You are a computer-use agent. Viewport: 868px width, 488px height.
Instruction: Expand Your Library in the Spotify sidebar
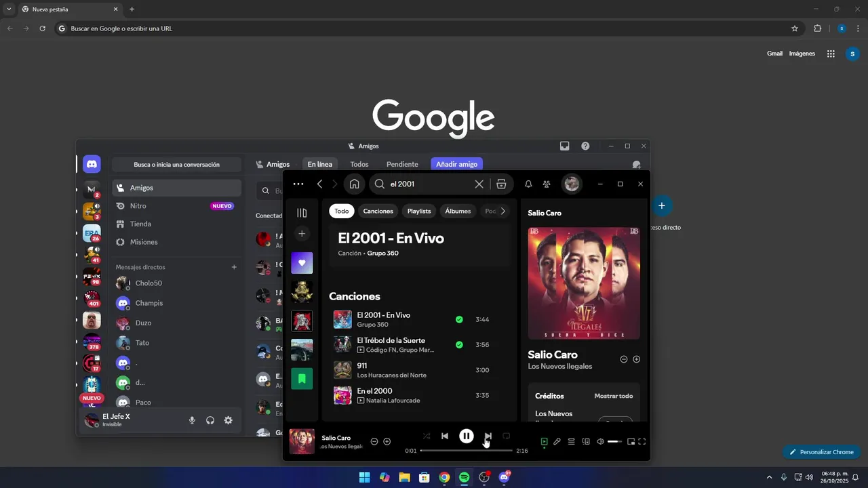pyautogui.click(x=302, y=213)
